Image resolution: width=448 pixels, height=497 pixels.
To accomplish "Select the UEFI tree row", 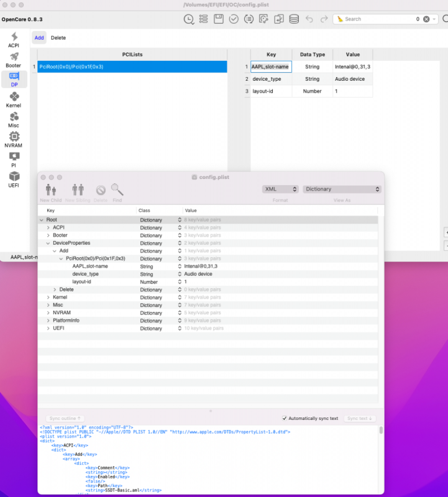I will click(x=208, y=329).
